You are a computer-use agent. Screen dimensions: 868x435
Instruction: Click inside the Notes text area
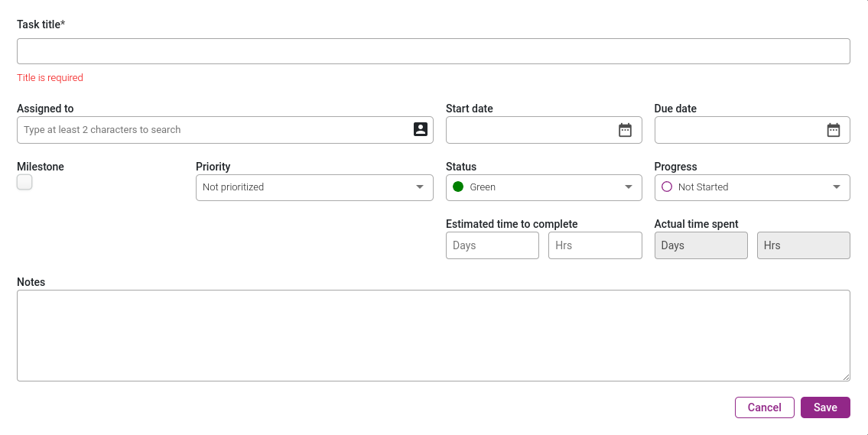click(x=434, y=336)
